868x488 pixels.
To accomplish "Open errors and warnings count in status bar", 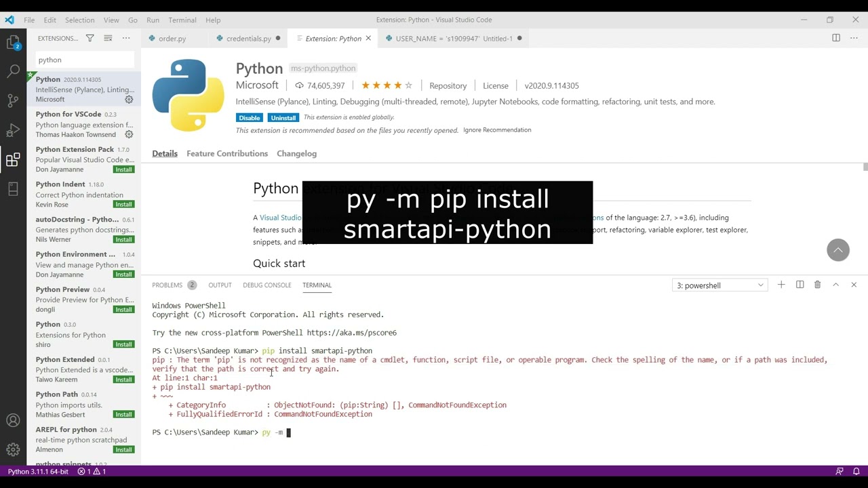I will pos(92,471).
